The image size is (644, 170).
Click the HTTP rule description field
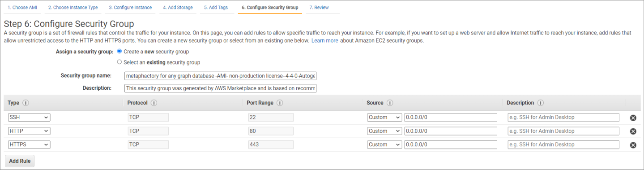tap(563, 131)
